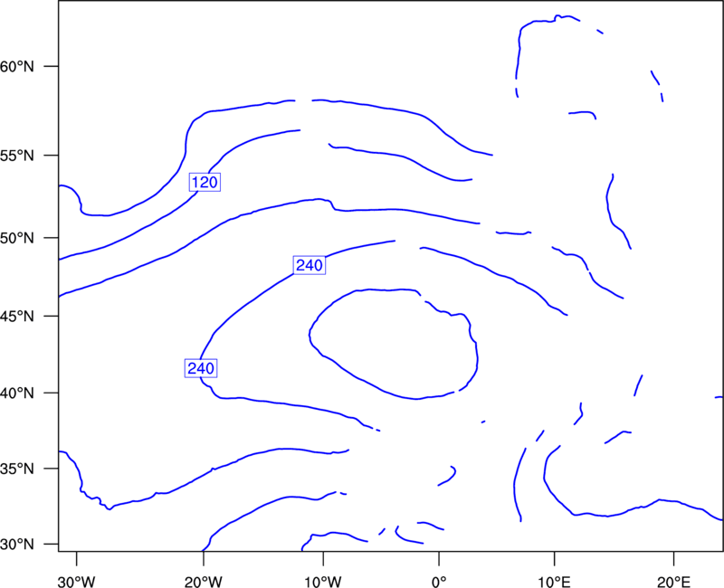The width and height of the screenshot is (724, 588).
Task: Click the 30°N latitude axis label
Action: click(17, 545)
